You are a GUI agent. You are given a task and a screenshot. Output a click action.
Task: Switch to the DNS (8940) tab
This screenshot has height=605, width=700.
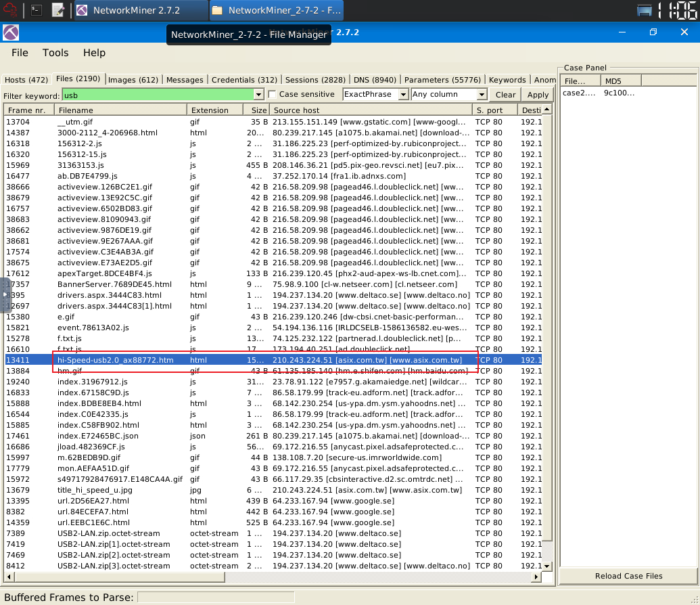[375, 80]
